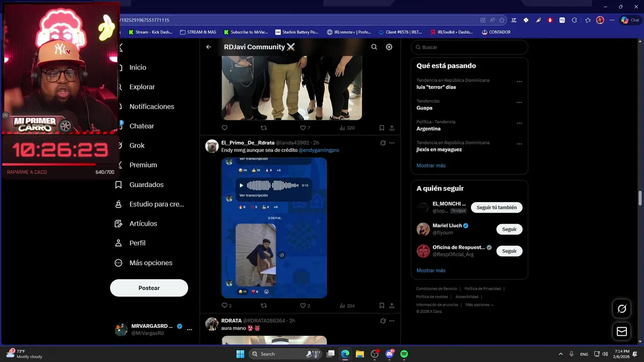Open the community settings gear
Viewport: 644px width, 362px height.
[x=389, y=47]
